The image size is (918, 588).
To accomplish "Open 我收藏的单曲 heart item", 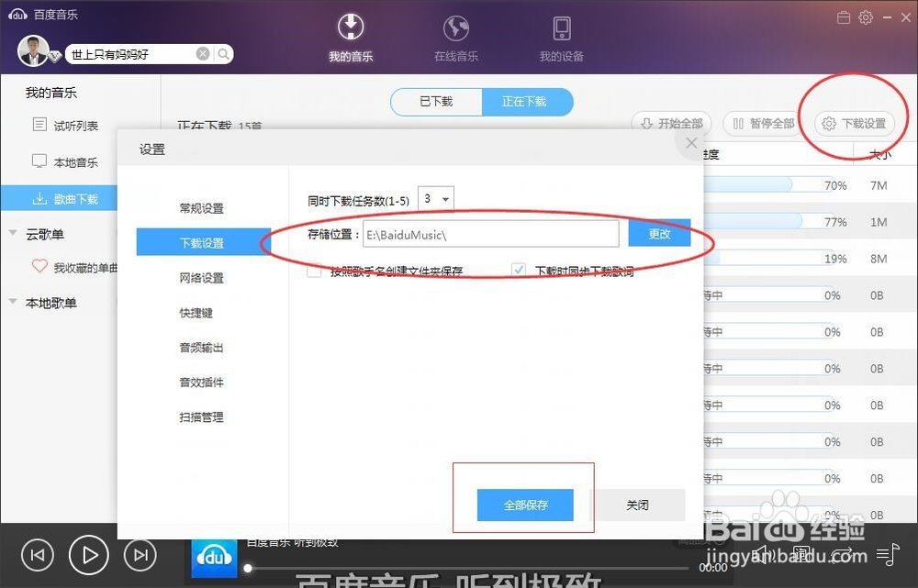I will point(75,267).
